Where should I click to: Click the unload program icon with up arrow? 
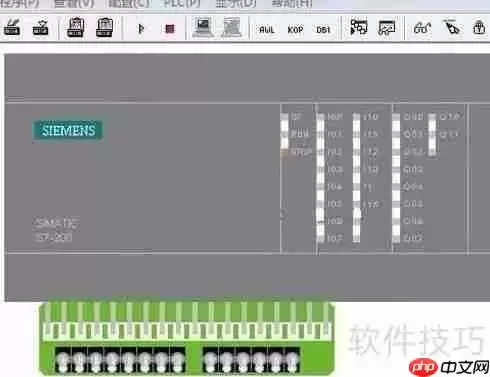click(40, 28)
